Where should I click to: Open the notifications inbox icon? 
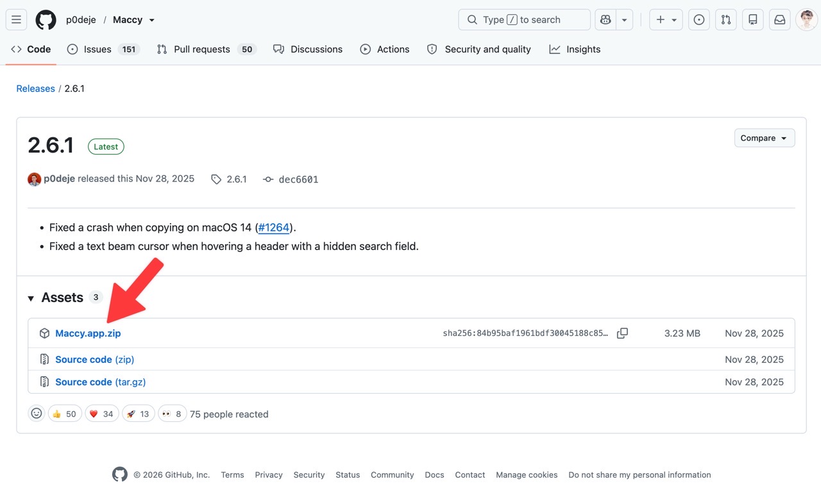tap(780, 20)
